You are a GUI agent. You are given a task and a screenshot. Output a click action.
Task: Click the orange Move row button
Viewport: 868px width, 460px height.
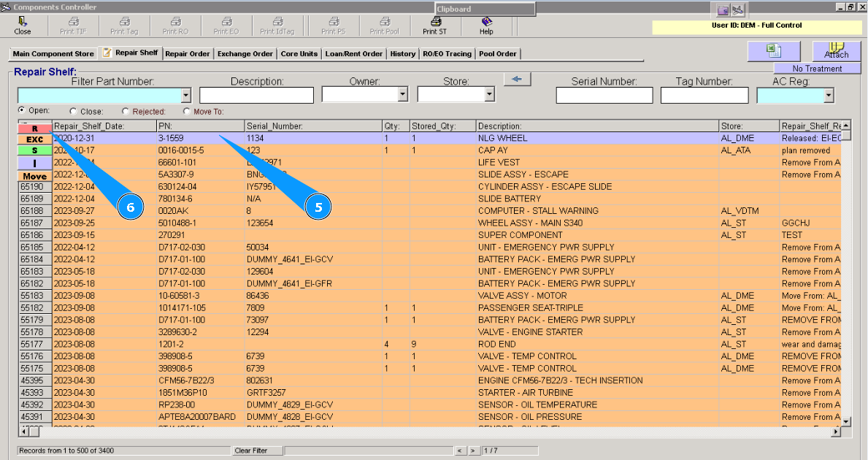point(34,176)
